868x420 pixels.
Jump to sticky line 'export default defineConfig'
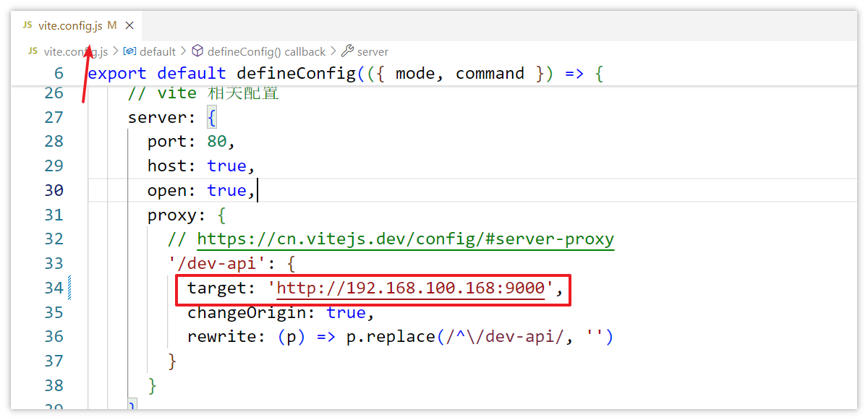(345, 73)
